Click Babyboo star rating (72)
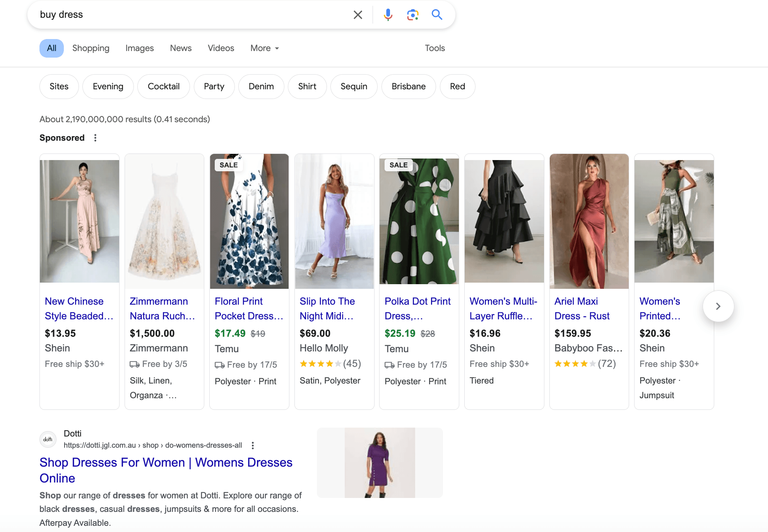The image size is (768, 532). tap(585, 363)
